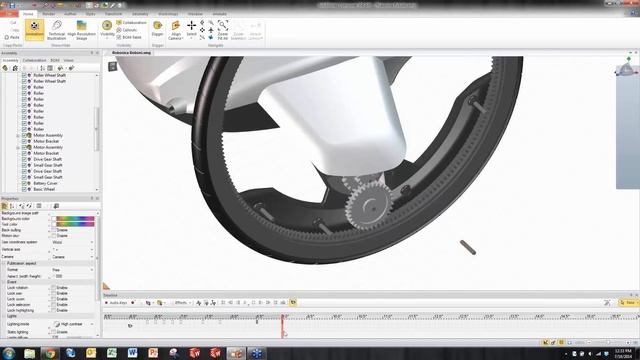The image size is (640, 360).
Task: Click the first icon in Assembly panel toolbar
Action: pyautogui.click(x=5, y=68)
